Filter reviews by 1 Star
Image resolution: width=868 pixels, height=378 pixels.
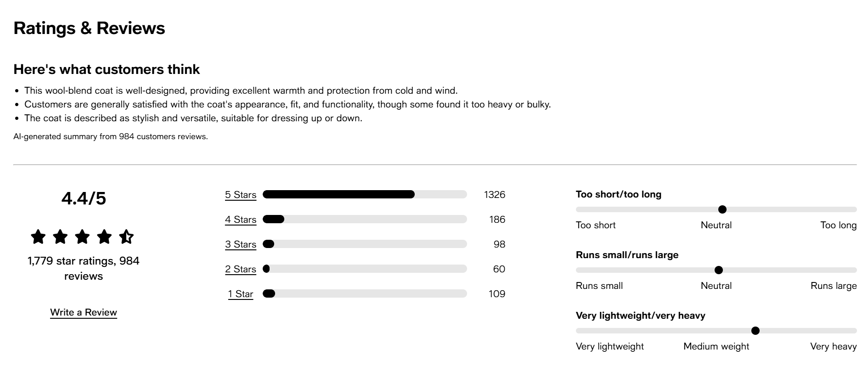pos(240,293)
